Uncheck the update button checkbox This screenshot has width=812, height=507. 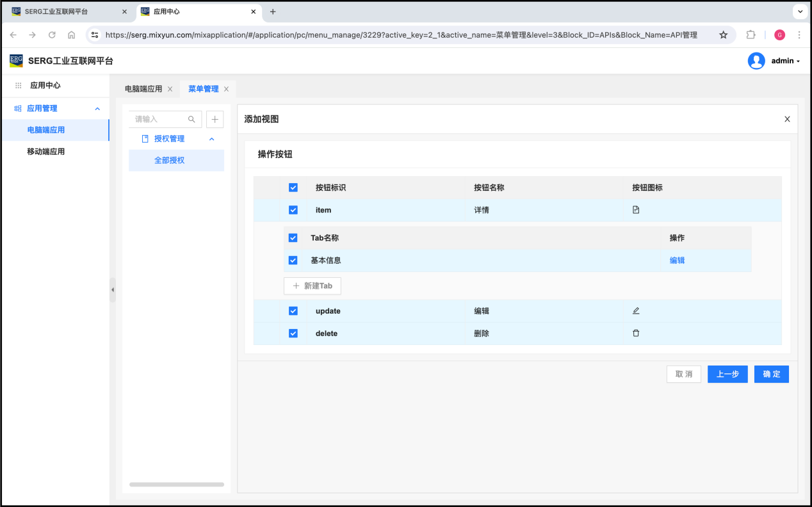point(293,311)
